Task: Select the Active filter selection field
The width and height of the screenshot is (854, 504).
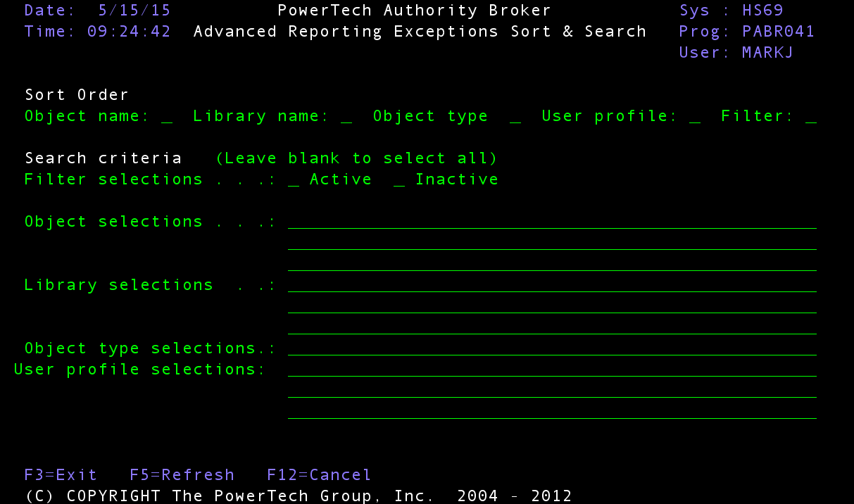Action: [x=294, y=180]
